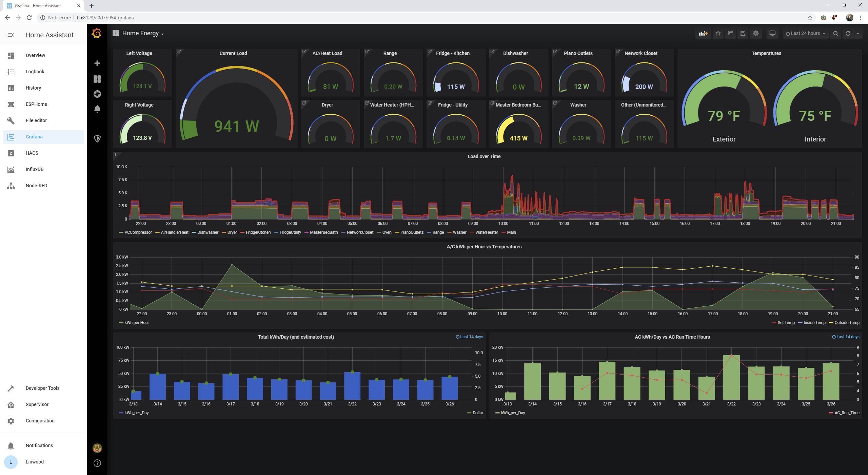Click the Total kWh/Day panel title

(x=296, y=337)
